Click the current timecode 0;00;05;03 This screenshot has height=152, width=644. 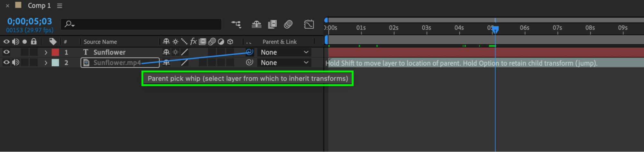(29, 21)
